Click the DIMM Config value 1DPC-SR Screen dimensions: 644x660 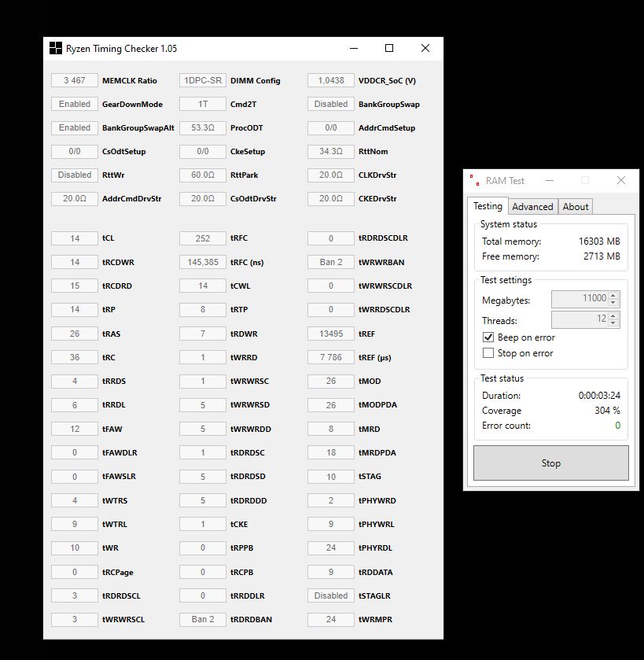203,80
